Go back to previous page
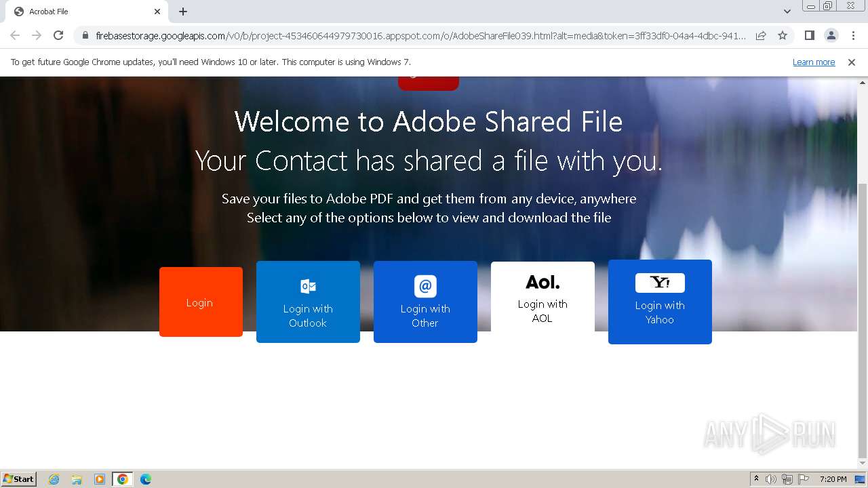Image resolution: width=868 pixels, height=488 pixels. pos(15,35)
